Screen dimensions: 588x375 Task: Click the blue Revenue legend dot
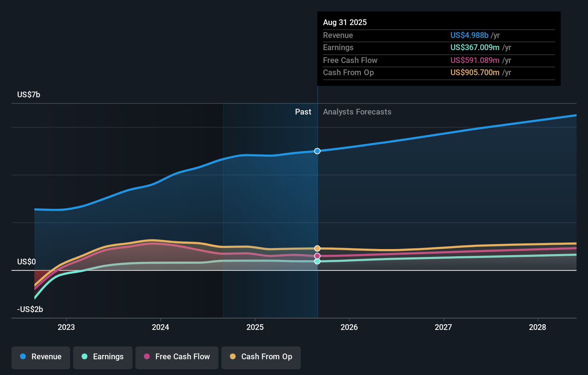[x=23, y=357]
